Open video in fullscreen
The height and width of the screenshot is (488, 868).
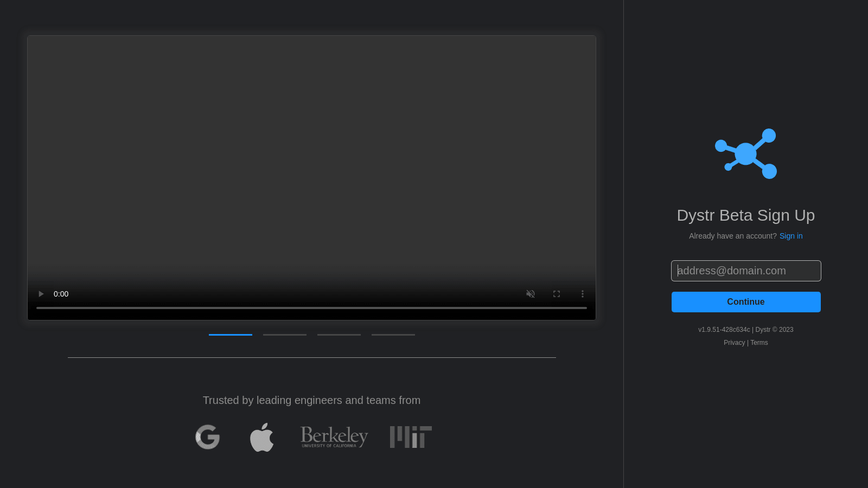pos(557,294)
